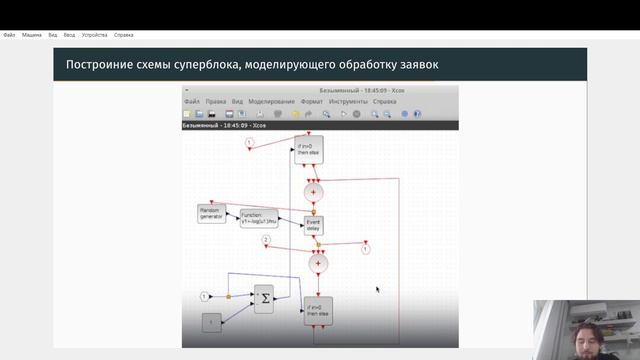Click orange split point above Event delay block
This screenshot has height=360, width=640.
[314, 212]
